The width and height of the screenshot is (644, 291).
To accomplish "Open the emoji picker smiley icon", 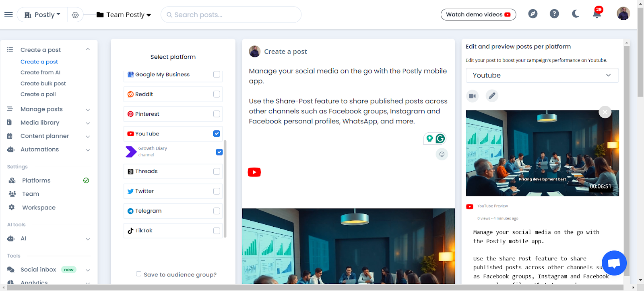I will (442, 154).
